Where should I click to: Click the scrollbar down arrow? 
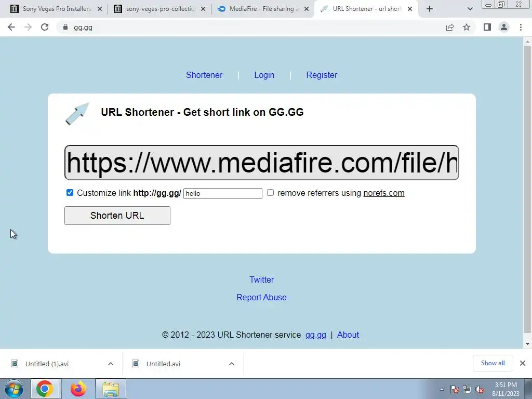click(527, 344)
